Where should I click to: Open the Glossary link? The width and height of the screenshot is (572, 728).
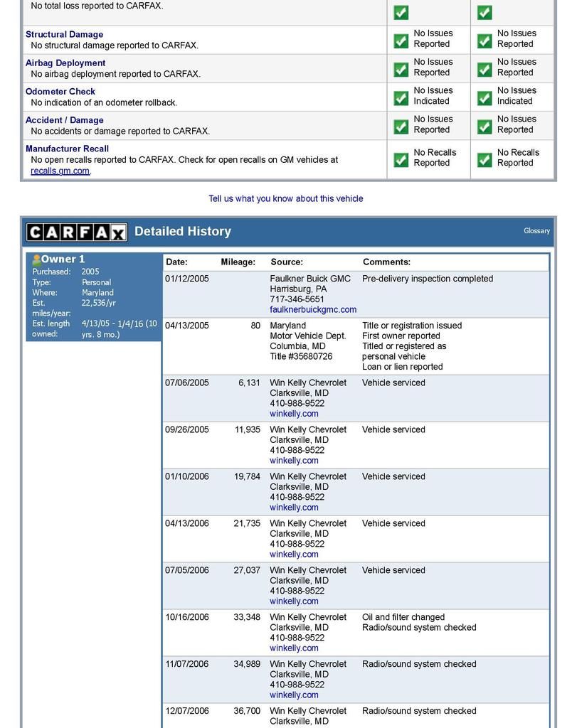coord(536,231)
